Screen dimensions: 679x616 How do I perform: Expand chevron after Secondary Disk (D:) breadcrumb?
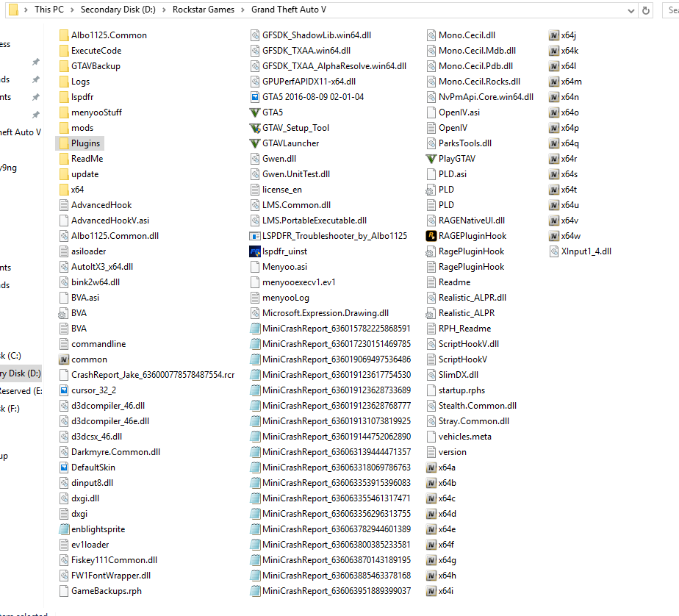tap(164, 10)
